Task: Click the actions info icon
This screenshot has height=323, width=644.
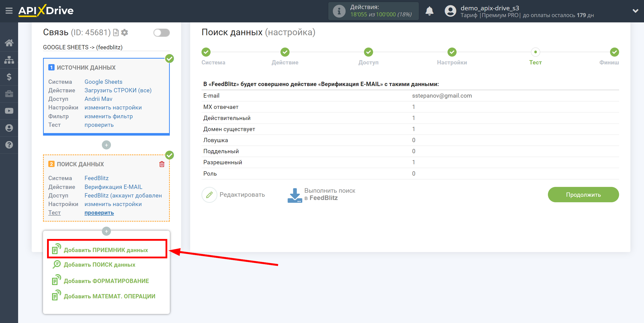Action: [339, 11]
